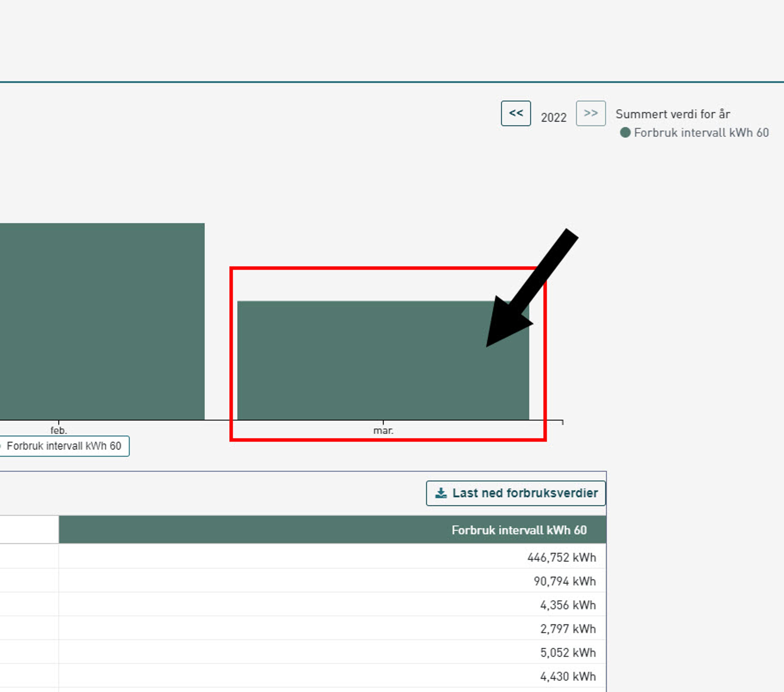The image size is (784, 692).
Task: Click the mar. axis label
Action: [x=383, y=431]
